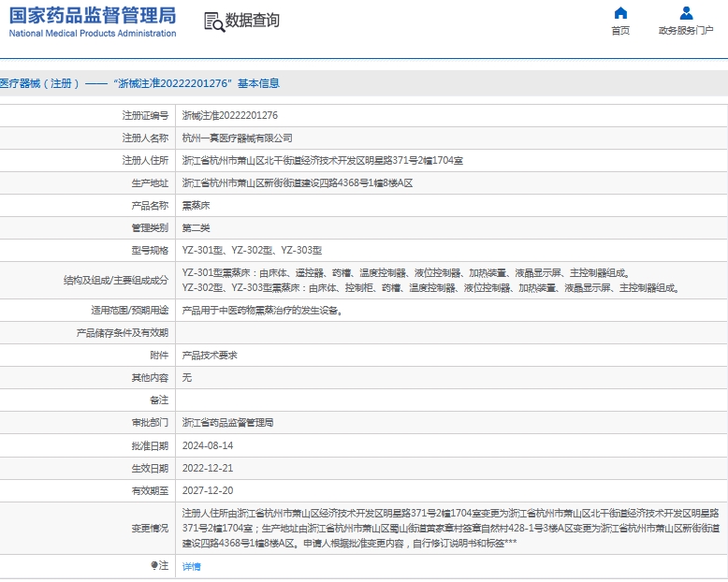This screenshot has width=728, height=582.
Task: Click the 数据查询 magnifier document icon
Action: click(x=214, y=22)
